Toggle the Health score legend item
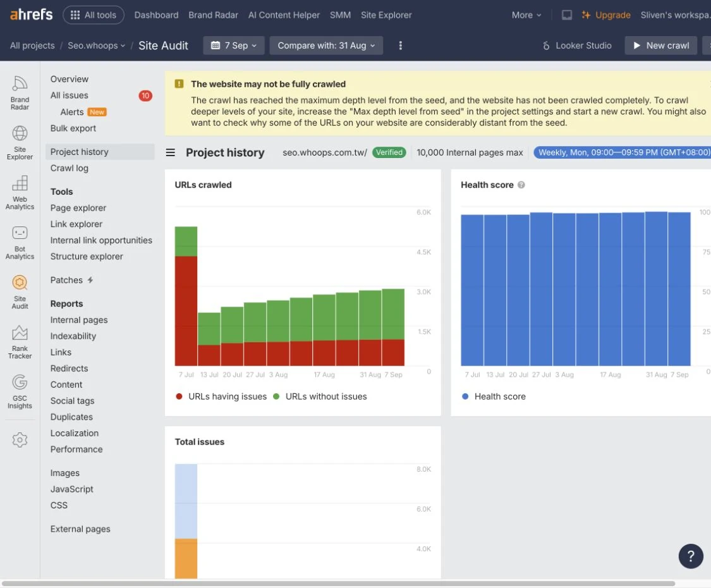The image size is (711, 588). [x=494, y=396]
